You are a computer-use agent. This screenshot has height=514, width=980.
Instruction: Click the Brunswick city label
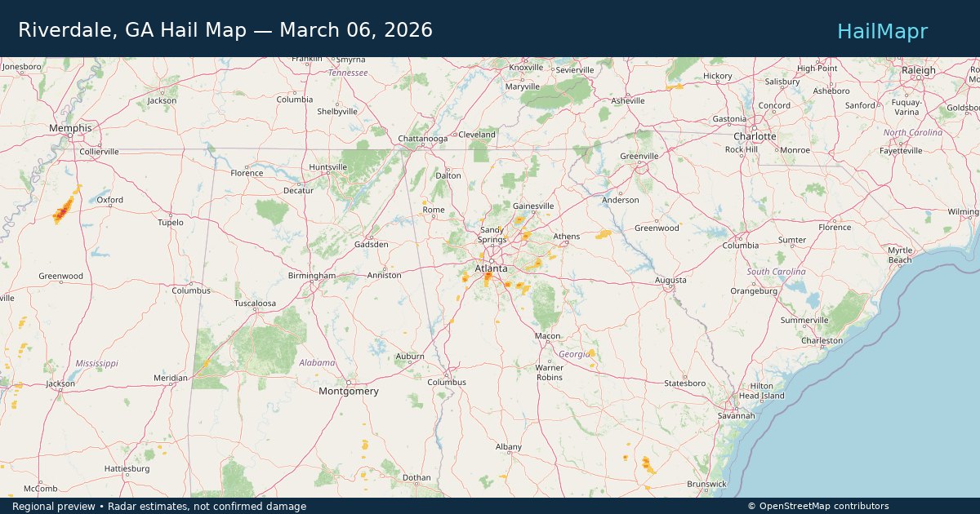[x=706, y=484]
